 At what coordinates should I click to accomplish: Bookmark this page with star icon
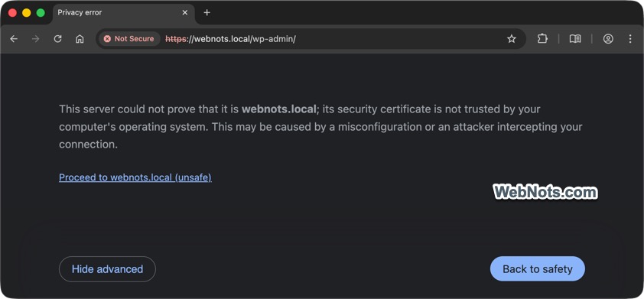[512, 38]
